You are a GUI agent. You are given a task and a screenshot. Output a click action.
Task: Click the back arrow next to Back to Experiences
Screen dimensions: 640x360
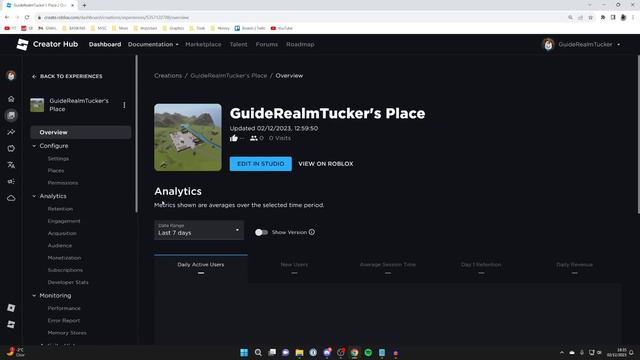pos(34,76)
